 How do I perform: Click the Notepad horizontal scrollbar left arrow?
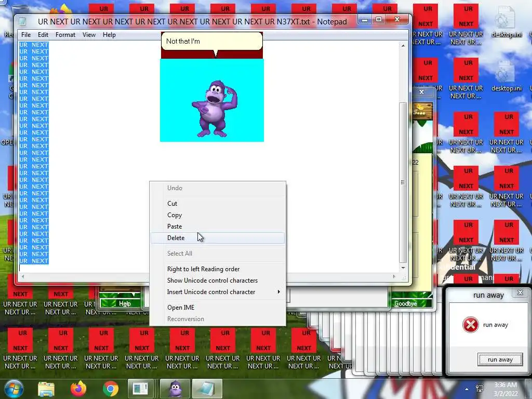(x=23, y=276)
